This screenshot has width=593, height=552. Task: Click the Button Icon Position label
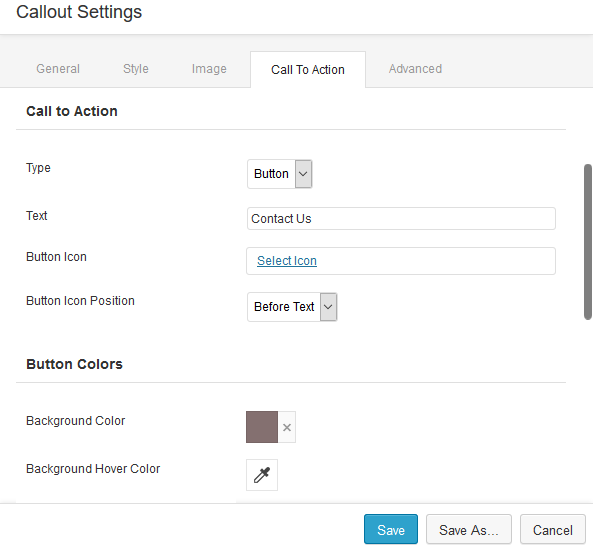tap(80, 301)
